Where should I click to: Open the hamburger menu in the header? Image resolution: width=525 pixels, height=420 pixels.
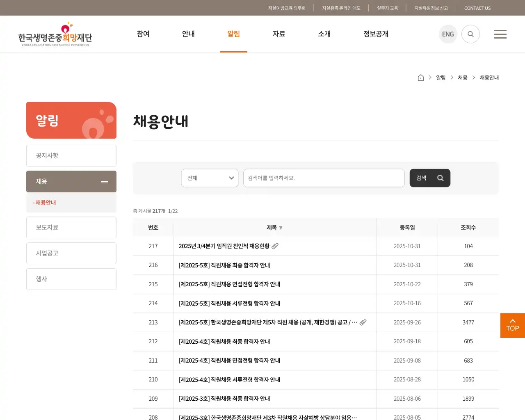(500, 34)
